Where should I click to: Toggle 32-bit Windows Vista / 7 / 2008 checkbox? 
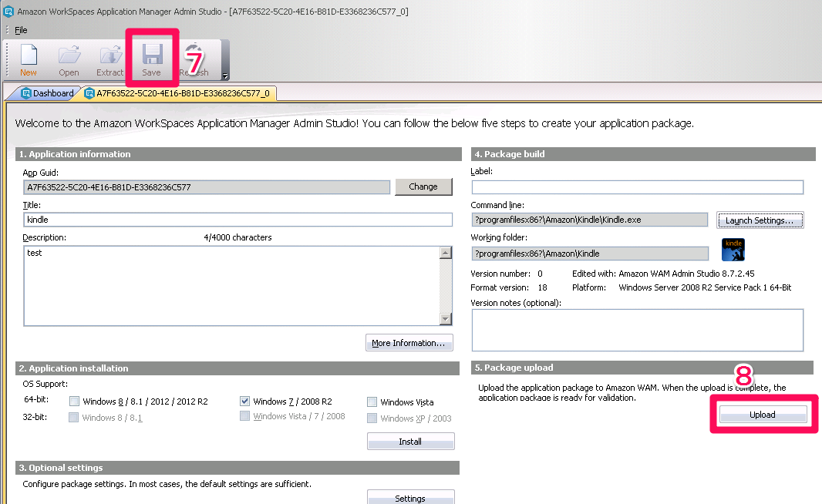pyautogui.click(x=244, y=416)
